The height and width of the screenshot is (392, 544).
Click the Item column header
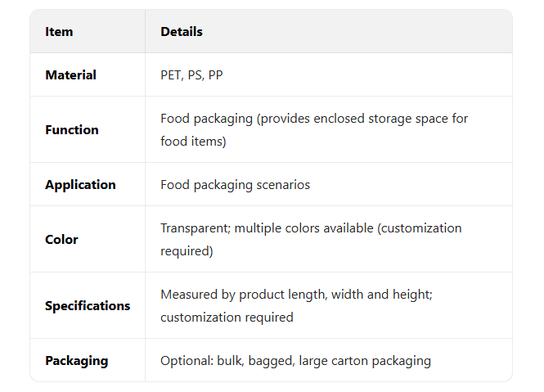(x=59, y=32)
